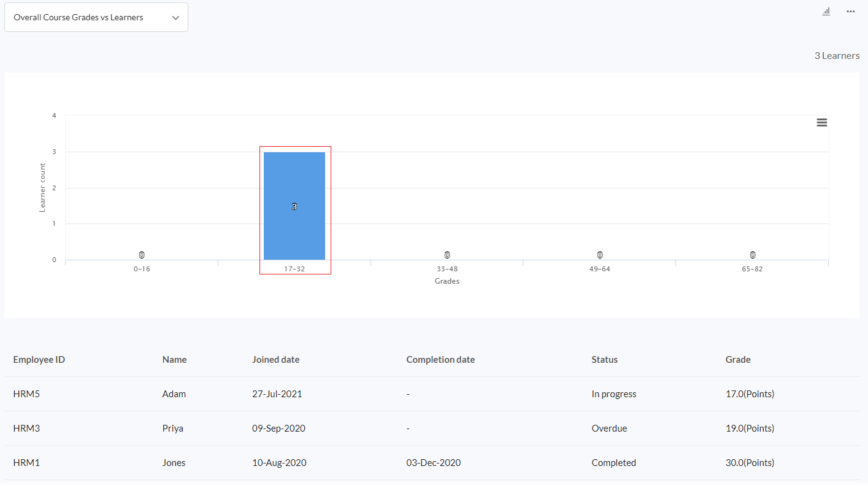This screenshot has width=868, height=485.
Task: Click the name Priya
Action: 173,428
